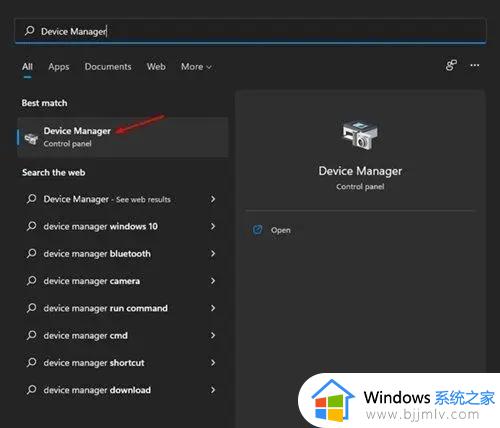Click search icon beside device manager download
This screenshot has height=428, width=500.
pyautogui.click(x=31, y=390)
